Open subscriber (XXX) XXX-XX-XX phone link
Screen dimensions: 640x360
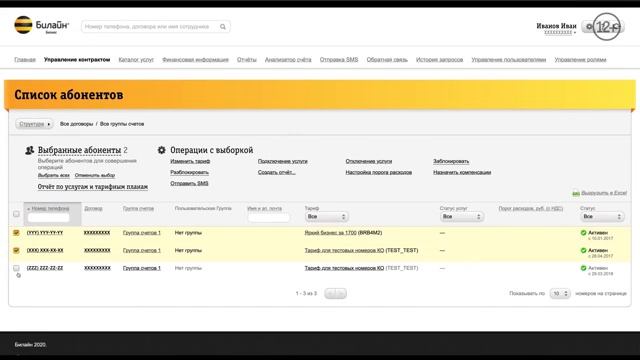pos(45,250)
